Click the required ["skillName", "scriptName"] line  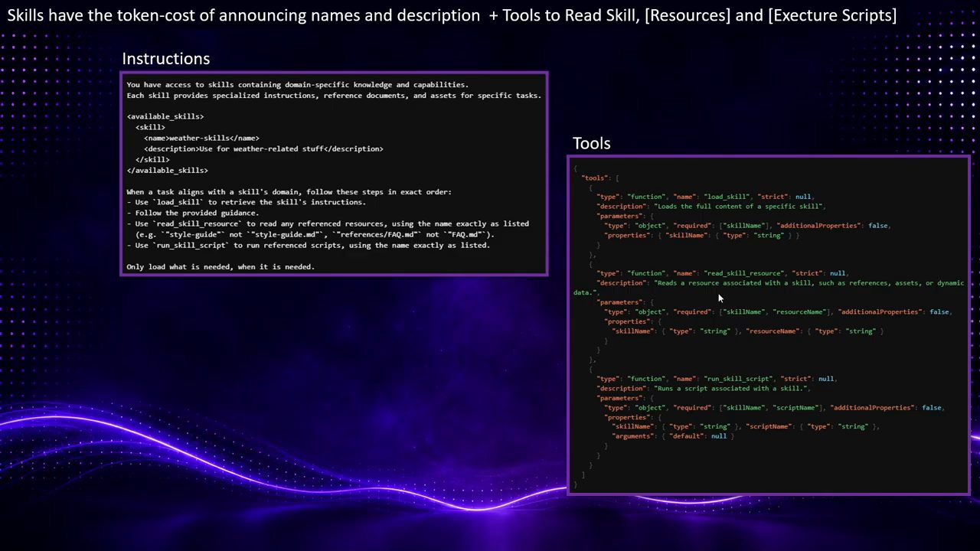tap(774, 408)
